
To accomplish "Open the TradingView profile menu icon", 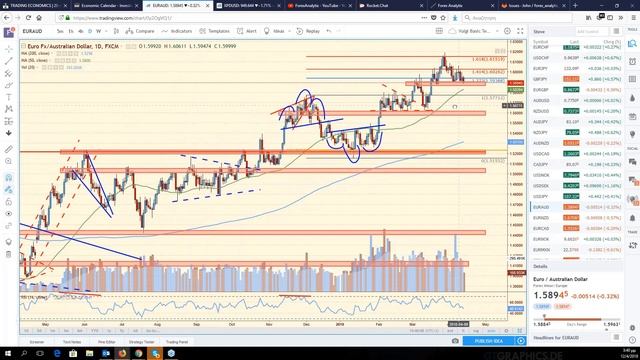I will [x=9, y=32].
